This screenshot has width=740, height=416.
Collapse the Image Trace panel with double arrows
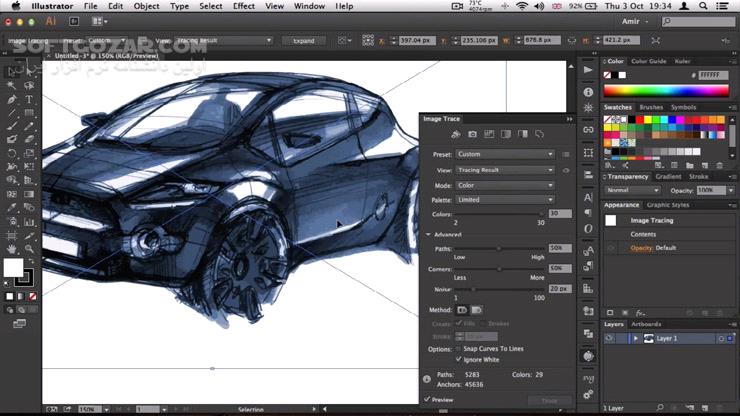point(569,119)
